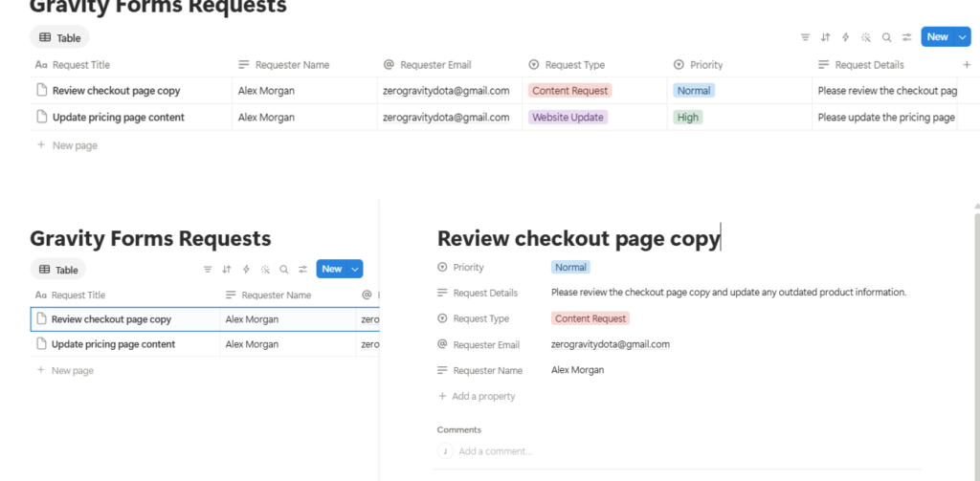Click the Alex Morgan value in the page panel

pyautogui.click(x=577, y=370)
